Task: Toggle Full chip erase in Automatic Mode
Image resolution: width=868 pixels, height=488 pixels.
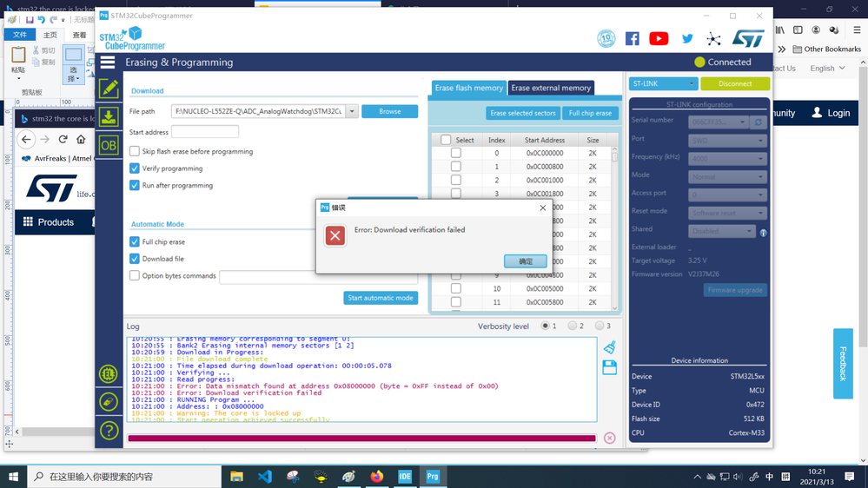Action: tap(135, 241)
